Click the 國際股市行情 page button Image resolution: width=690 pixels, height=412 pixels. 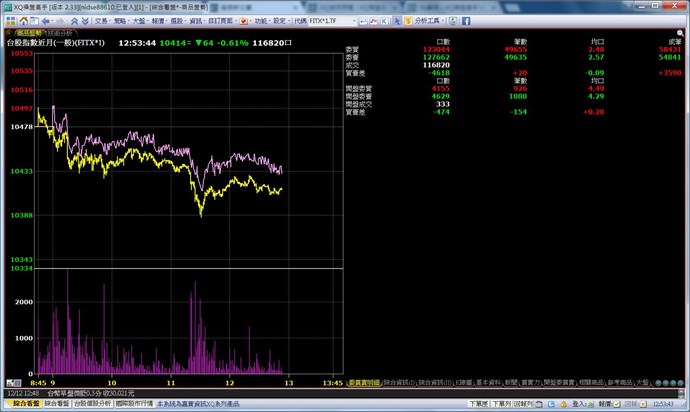point(134,404)
